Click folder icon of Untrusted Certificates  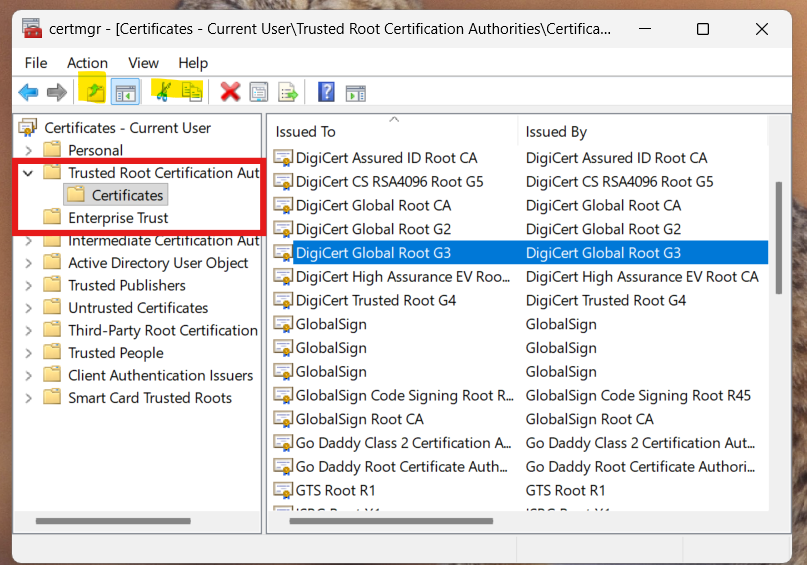tap(52, 307)
